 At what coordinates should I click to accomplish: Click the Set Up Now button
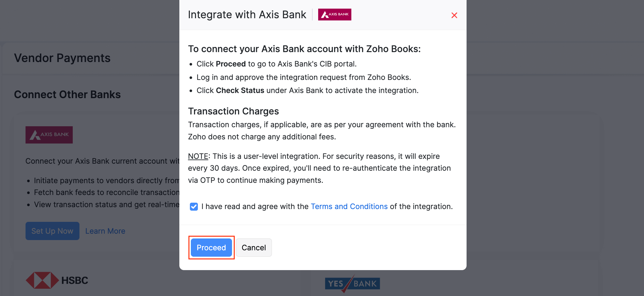pos(52,231)
